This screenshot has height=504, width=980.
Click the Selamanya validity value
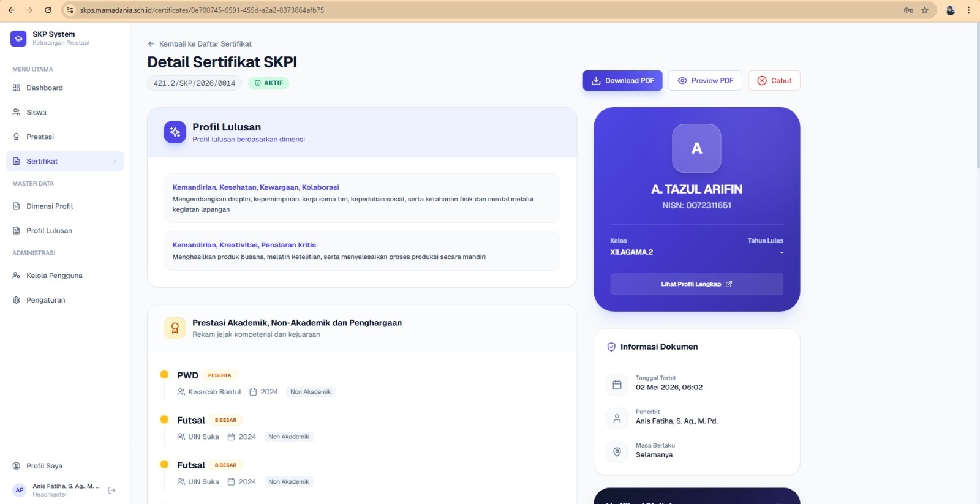click(654, 455)
